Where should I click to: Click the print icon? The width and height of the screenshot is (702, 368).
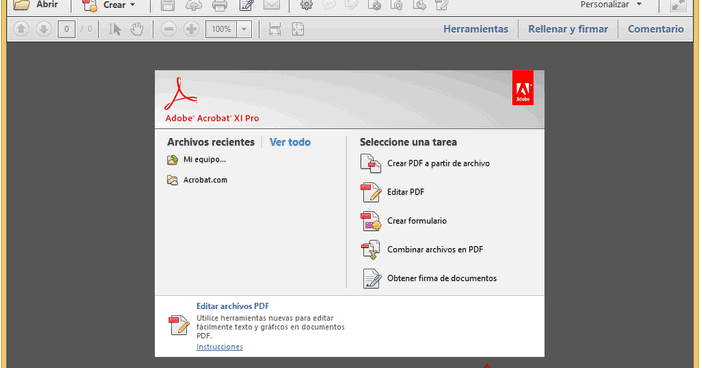pos(219,5)
